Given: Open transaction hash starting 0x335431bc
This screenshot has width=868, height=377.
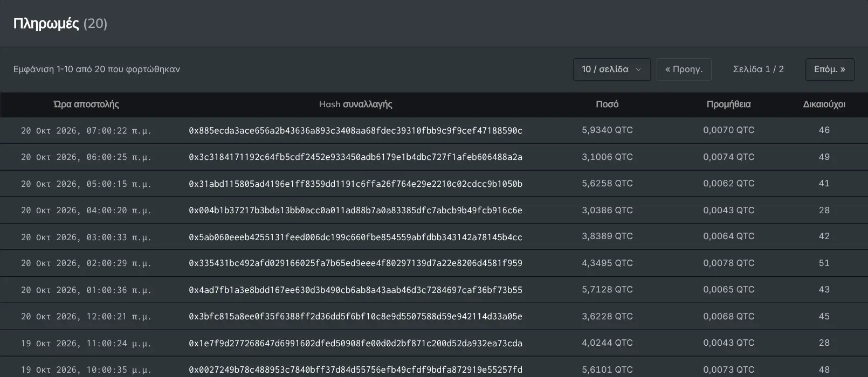Looking at the screenshot, I should 355,263.
